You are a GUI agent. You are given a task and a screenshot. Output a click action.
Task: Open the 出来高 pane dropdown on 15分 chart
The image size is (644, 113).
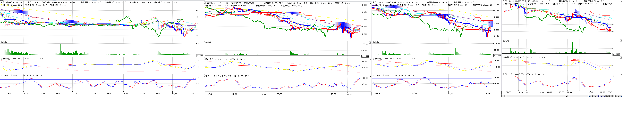[370, 42]
